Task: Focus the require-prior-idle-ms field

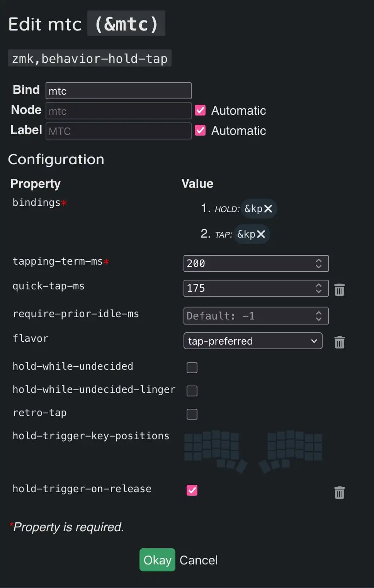Action: [249, 316]
